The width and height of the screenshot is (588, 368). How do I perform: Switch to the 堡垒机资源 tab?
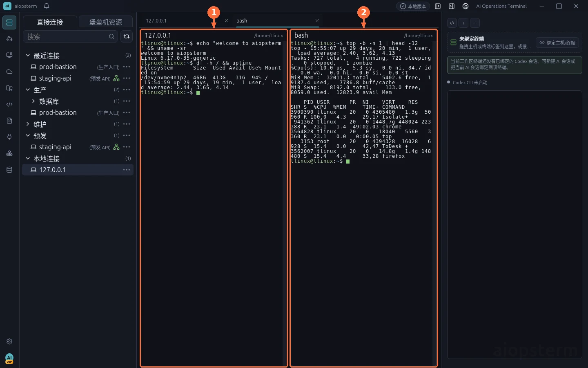[105, 22]
